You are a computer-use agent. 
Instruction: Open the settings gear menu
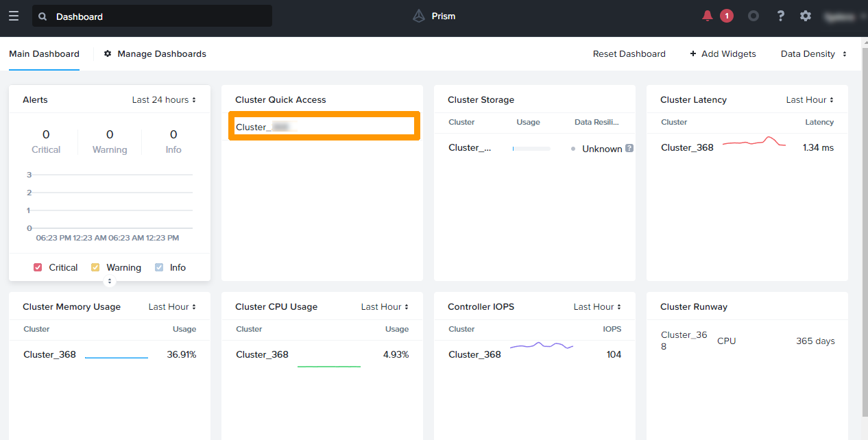tap(805, 15)
